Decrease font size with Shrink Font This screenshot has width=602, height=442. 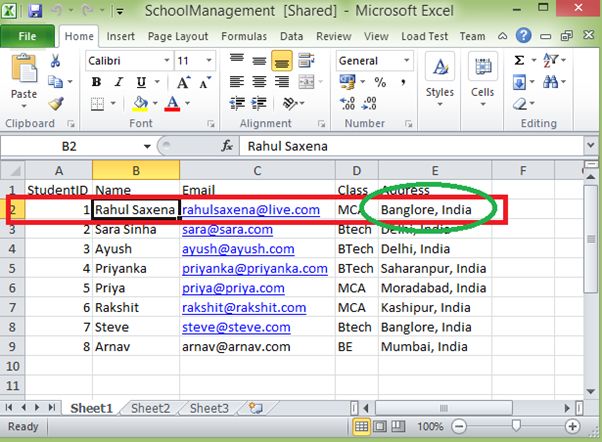coord(205,82)
